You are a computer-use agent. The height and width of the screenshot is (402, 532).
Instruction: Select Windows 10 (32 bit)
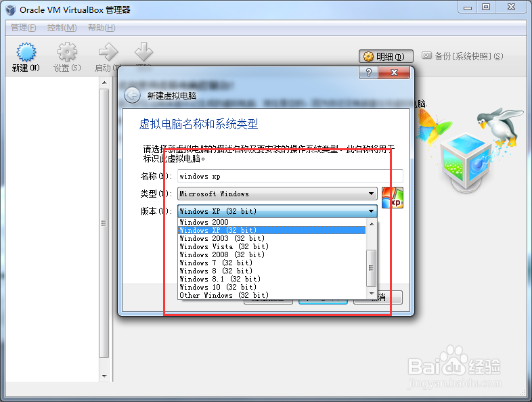tap(272, 288)
